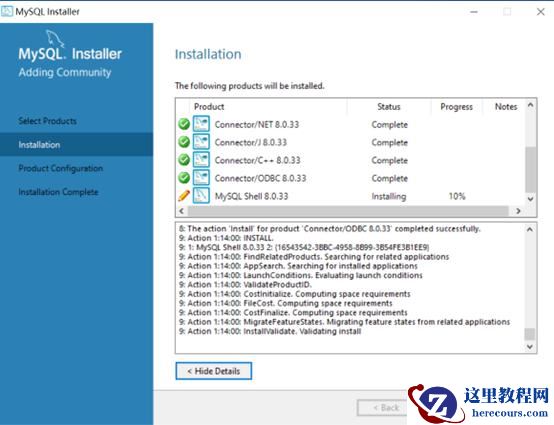Screen dimensions: 554x425
Task: Select the Connector/C++ 8.0.33 product name
Action: coord(258,160)
